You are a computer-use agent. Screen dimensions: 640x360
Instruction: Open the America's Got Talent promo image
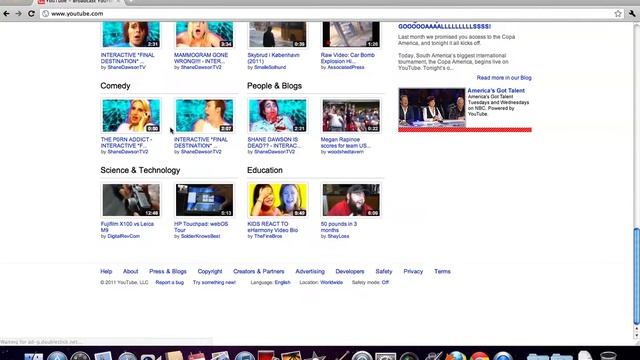pyautogui.click(x=432, y=107)
